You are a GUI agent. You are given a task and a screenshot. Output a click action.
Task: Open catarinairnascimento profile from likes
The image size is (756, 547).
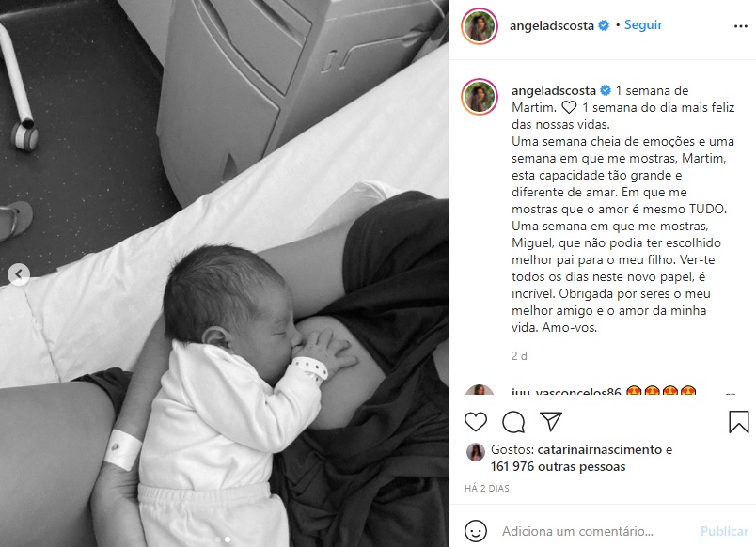(599, 449)
